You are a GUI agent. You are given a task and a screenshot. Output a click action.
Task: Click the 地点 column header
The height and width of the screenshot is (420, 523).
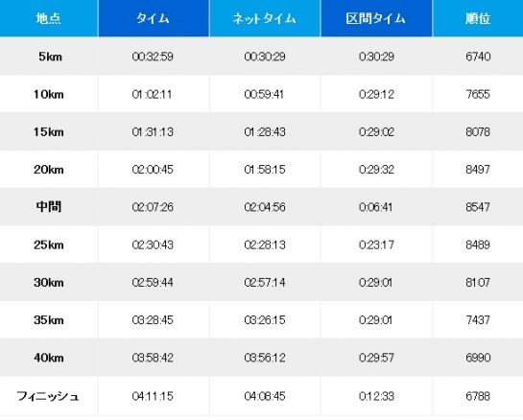pyautogui.click(x=49, y=18)
